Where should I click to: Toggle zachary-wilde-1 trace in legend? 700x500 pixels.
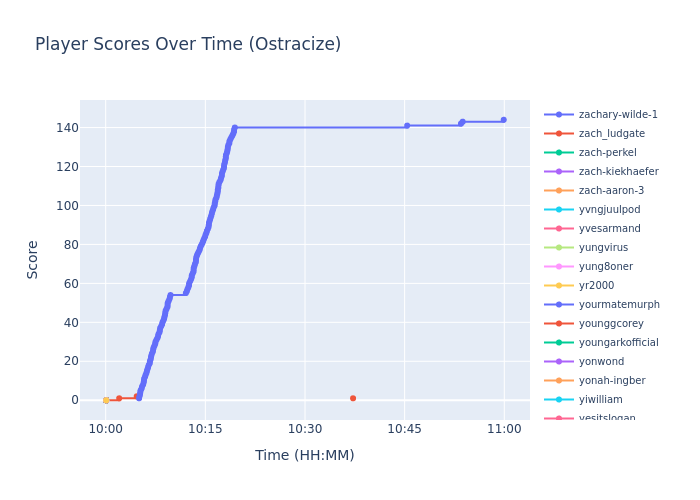tap(617, 115)
